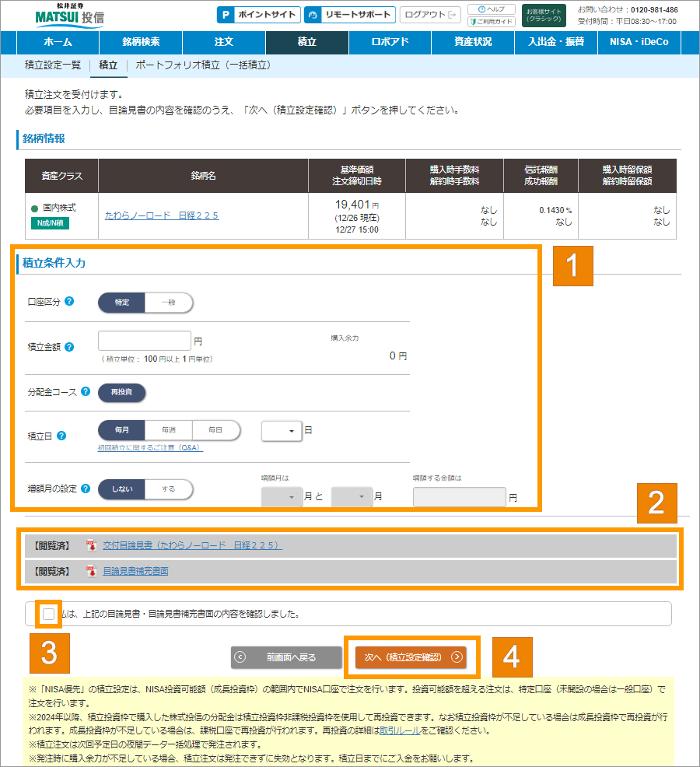Switch to 積立設定一覧 tab

point(53,65)
